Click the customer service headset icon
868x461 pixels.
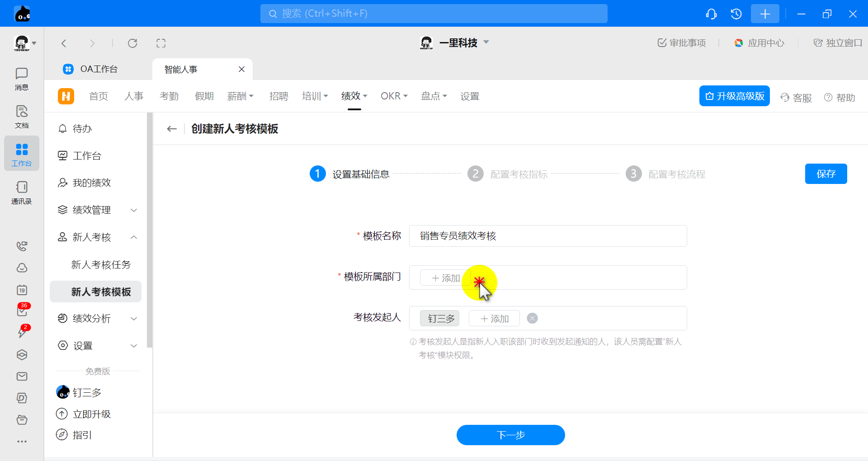pos(711,14)
